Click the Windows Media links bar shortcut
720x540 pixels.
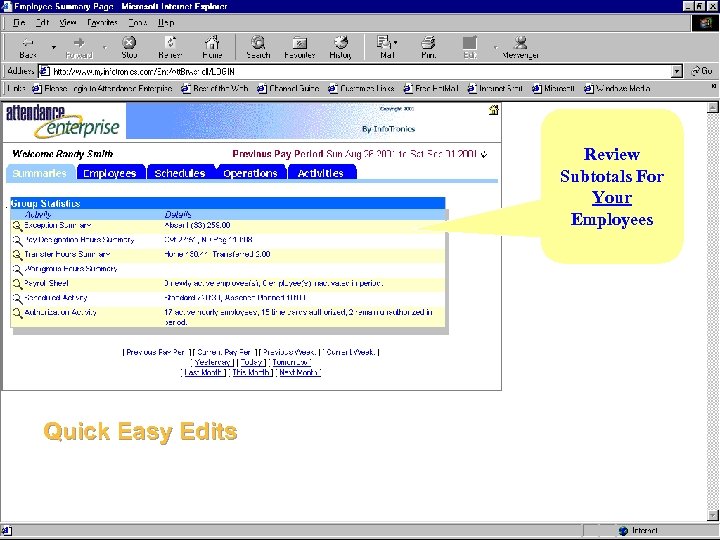click(617, 88)
